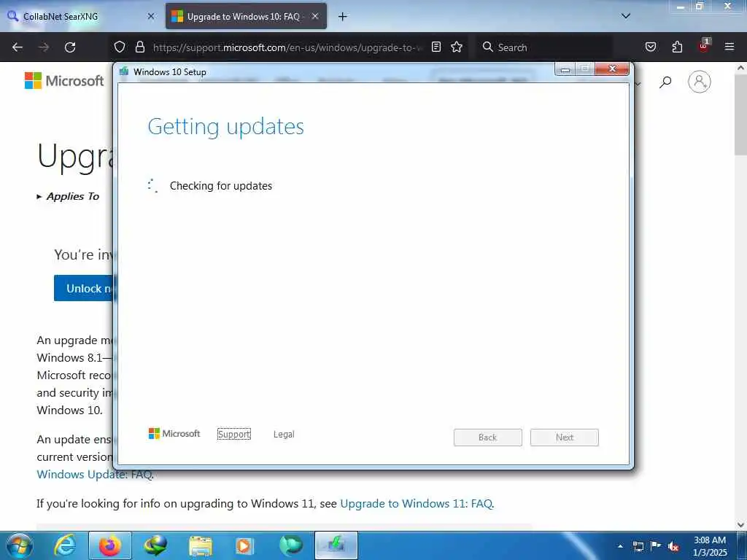
Task: Click the Microsoft logo on the page
Action: (64, 81)
